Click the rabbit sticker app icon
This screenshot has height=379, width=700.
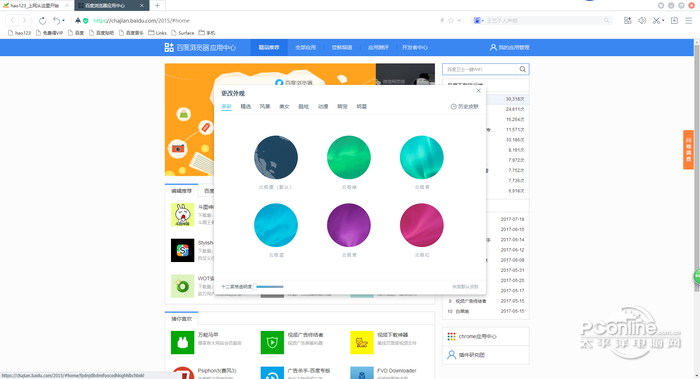(183, 215)
